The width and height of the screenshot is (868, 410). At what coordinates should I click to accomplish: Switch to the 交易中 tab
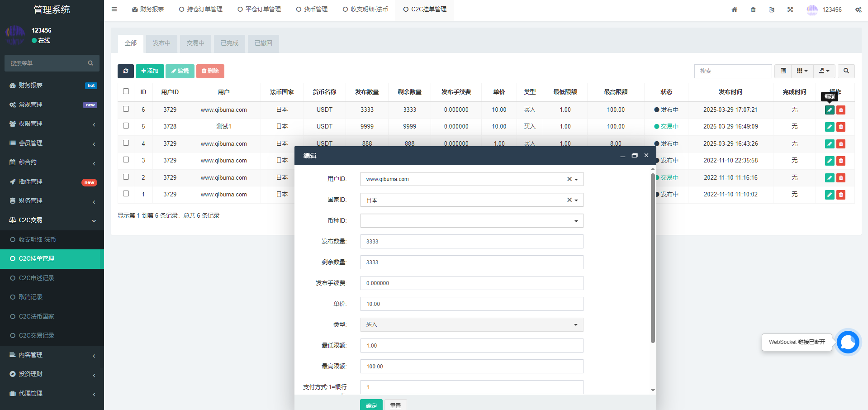click(195, 43)
